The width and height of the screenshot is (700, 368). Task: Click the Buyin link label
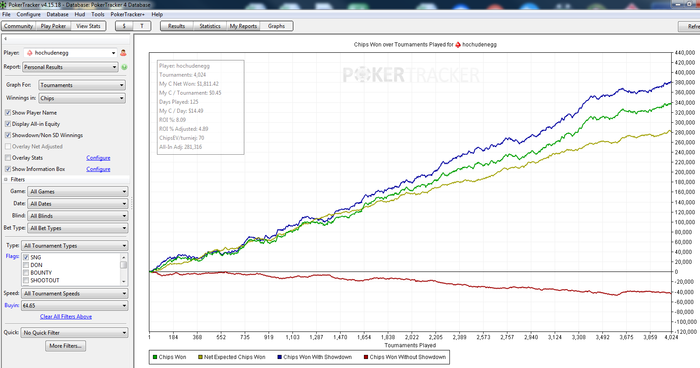pyautogui.click(x=12, y=305)
